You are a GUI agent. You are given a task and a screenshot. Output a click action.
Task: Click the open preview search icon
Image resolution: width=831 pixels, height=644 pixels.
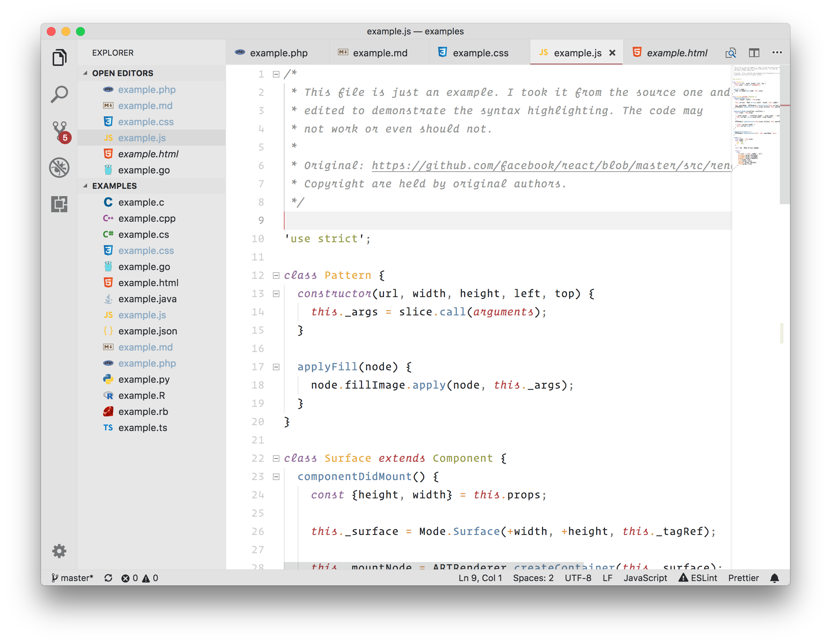pos(730,53)
